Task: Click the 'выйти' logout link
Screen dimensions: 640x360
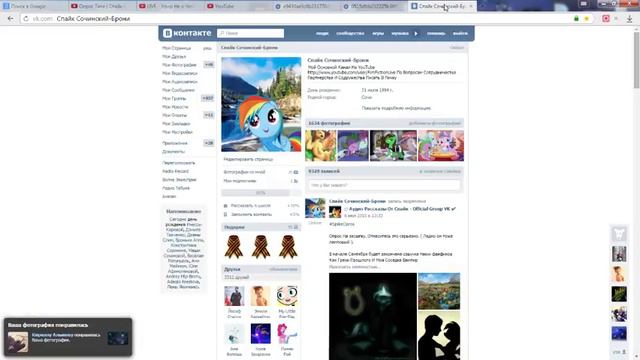Action: pos(460,33)
